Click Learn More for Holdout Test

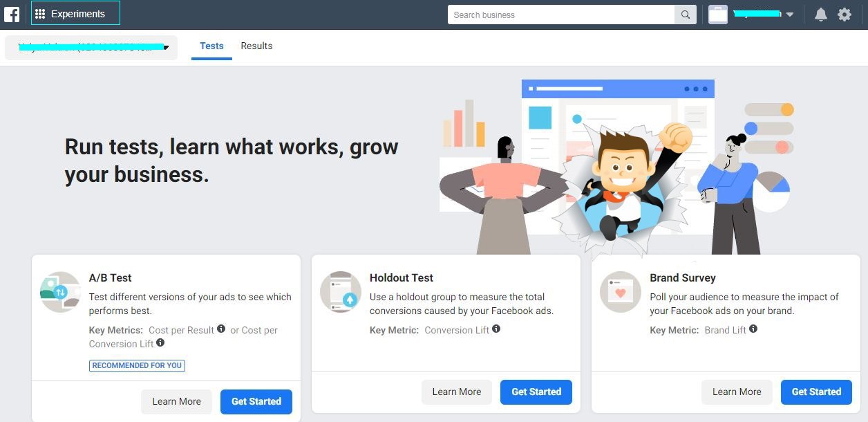click(457, 392)
